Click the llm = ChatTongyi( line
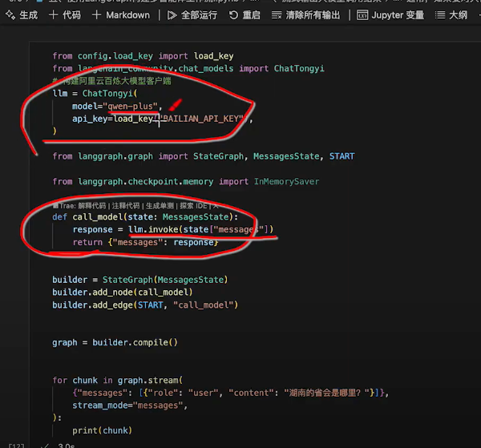The image size is (481, 448). 95,94
